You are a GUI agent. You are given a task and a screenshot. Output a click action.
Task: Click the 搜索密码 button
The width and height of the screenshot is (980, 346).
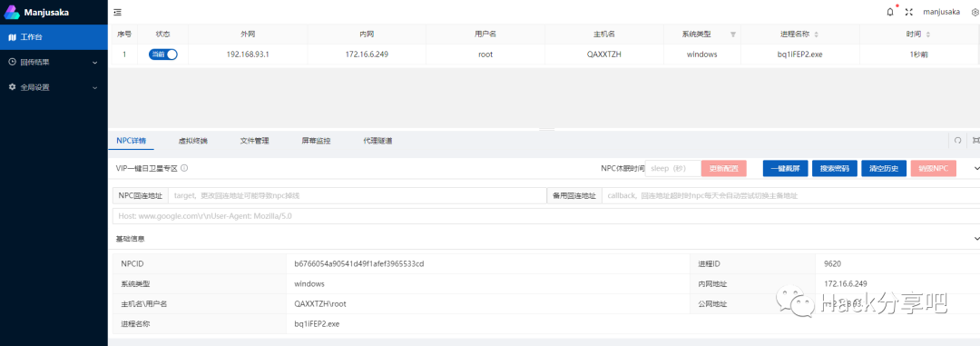pos(835,168)
